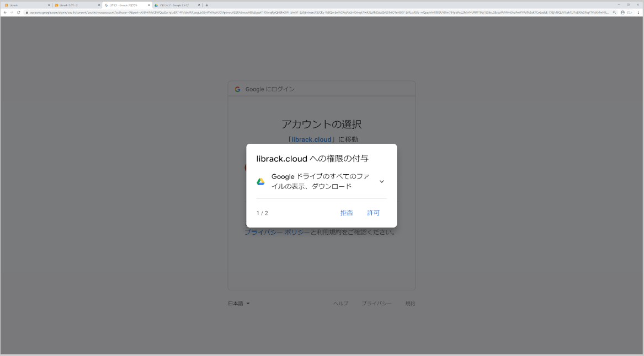Viewport: 644px width, 356px height.
Task: Click the ゲスト profile icon in Chrome toolbar
Action: [x=622, y=13]
